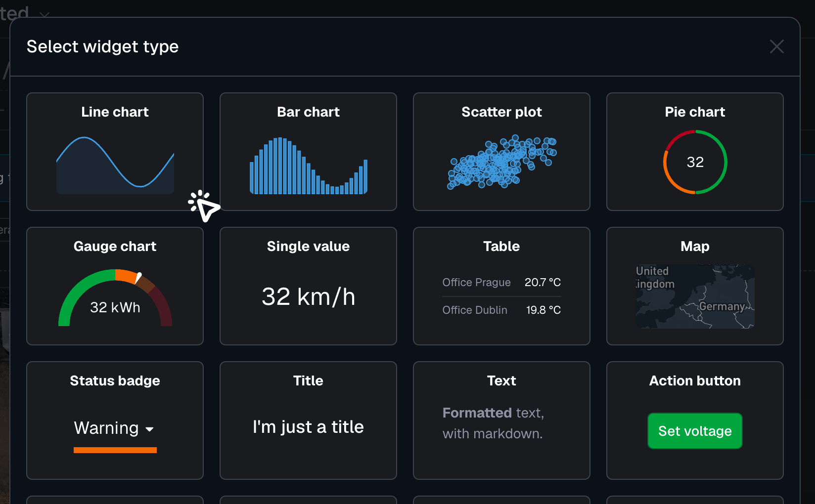Click the sine wave line chart preview
Screen dimensions: 815x504
click(115, 165)
